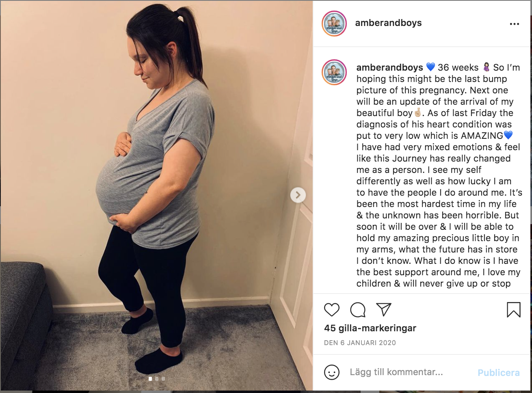Click the caption text block

coord(439,175)
